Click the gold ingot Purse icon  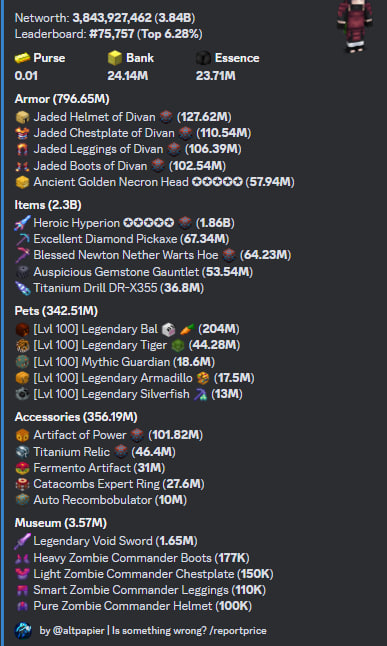pos(22,58)
